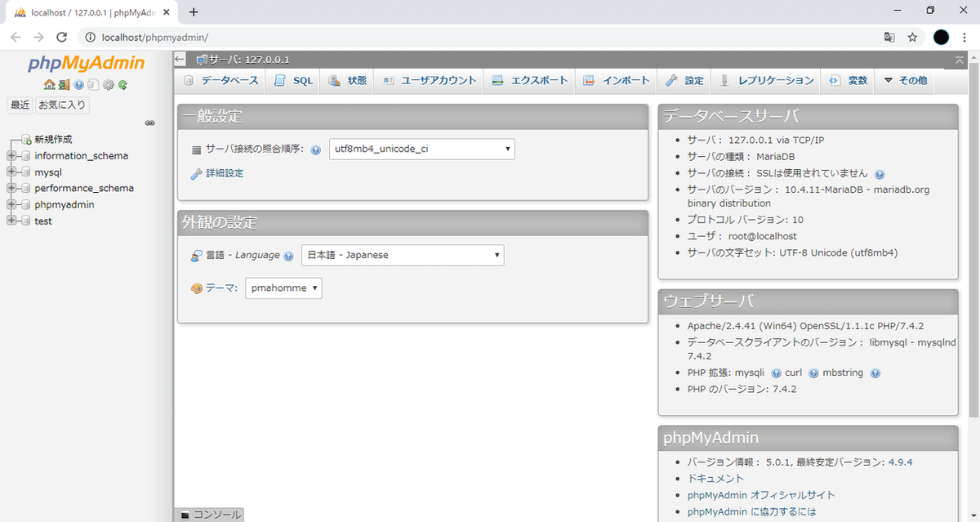980x522 pixels.
Task: Click the Home icon under phpMyAdmin logo
Action: coord(49,84)
